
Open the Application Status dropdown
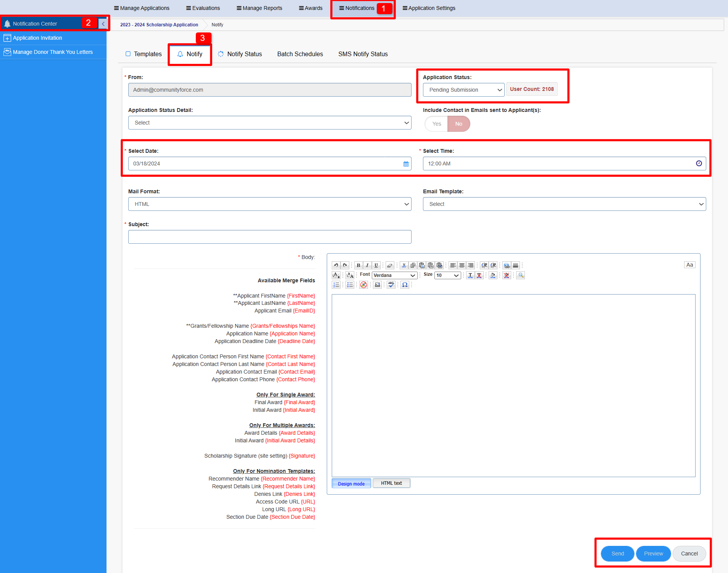pos(463,90)
